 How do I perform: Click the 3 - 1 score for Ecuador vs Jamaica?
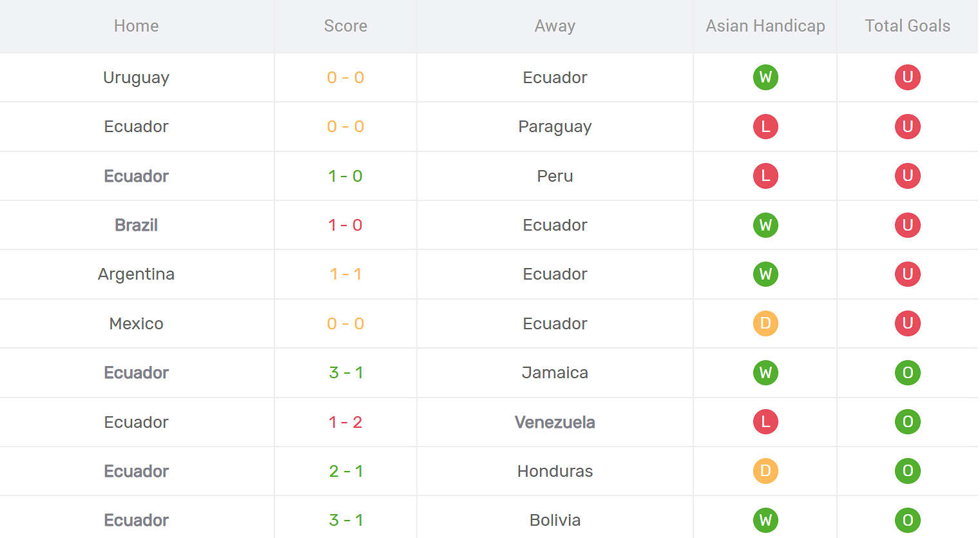click(x=345, y=372)
